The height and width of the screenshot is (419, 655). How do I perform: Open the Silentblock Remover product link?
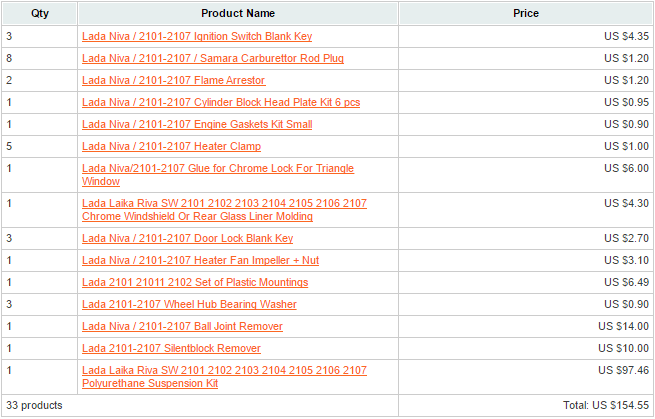(x=171, y=348)
